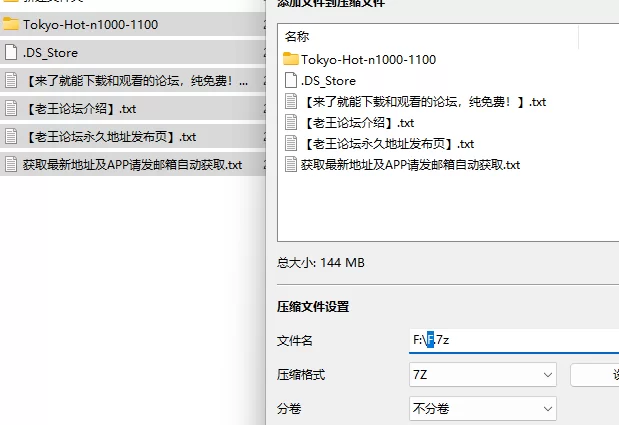Click the Tokyo-Hot-n1000-1100 folder icon in the dialog list

[x=291, y=60]
